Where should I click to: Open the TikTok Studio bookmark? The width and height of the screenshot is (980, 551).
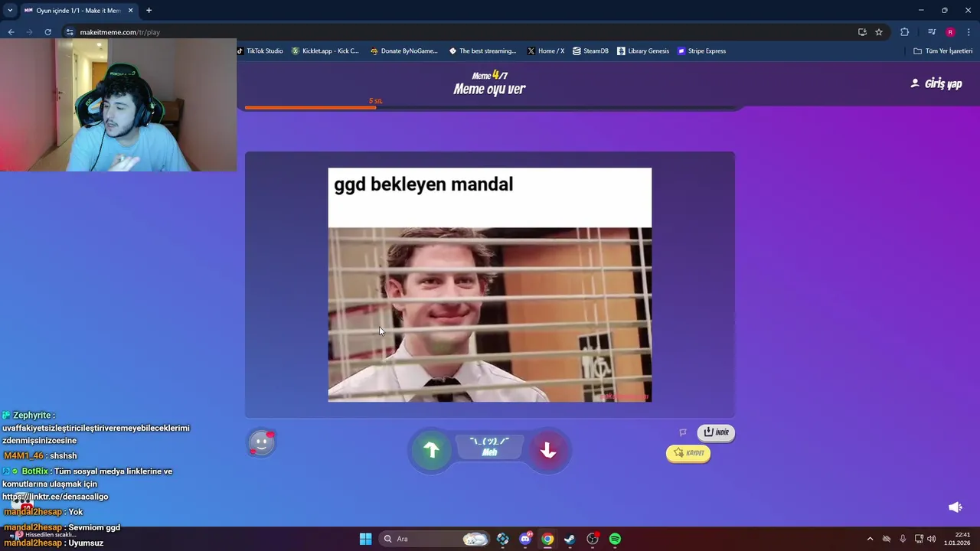coord(260,51)
